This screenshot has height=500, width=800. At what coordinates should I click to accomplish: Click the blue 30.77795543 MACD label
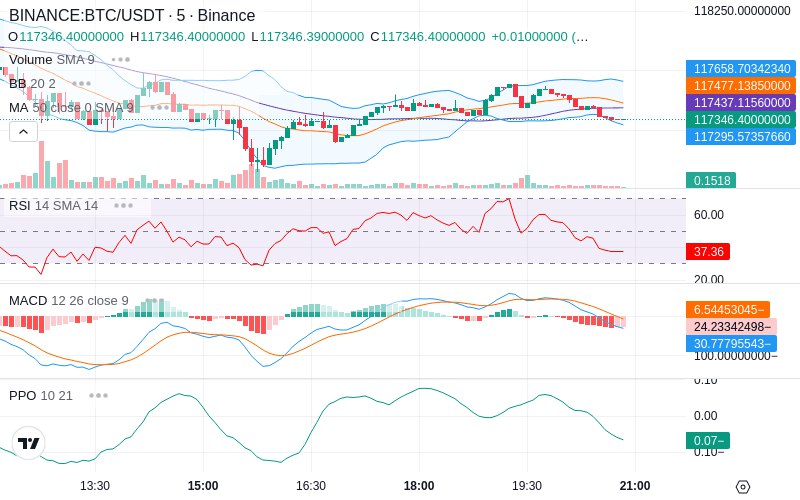tap(731, 343)
